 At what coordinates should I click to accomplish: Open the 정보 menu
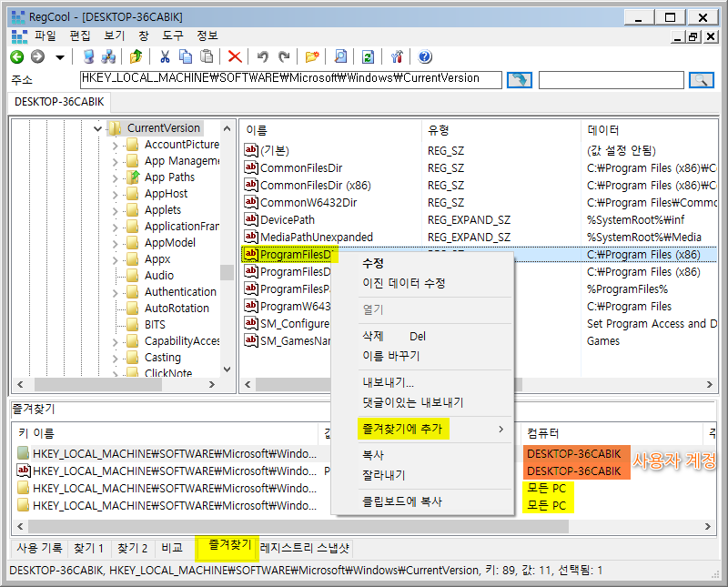[207, 35]
